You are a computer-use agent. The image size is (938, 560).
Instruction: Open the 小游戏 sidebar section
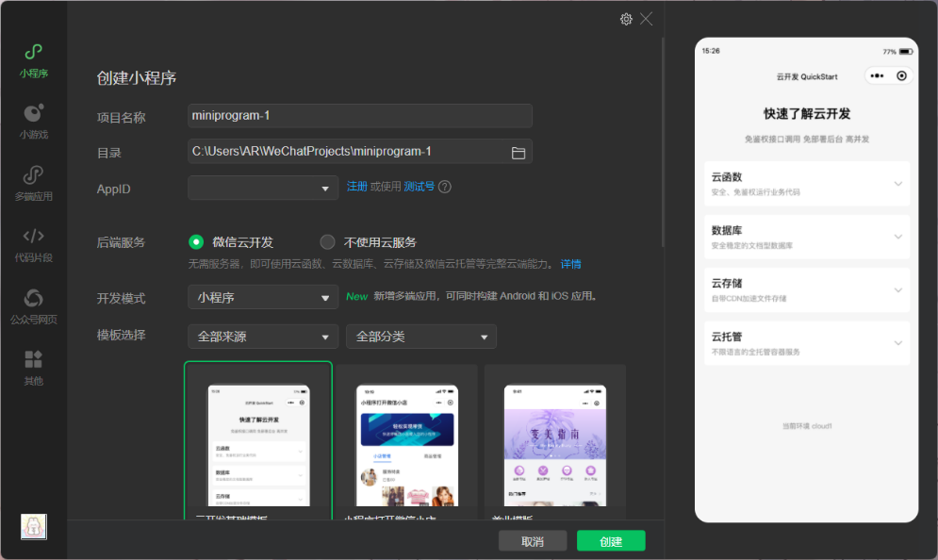[34, 122]
